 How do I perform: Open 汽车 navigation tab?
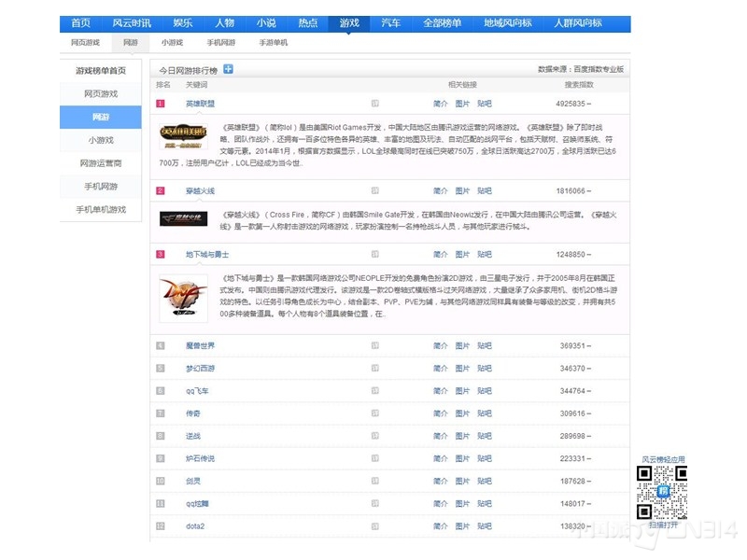click(x=390, y=22)
